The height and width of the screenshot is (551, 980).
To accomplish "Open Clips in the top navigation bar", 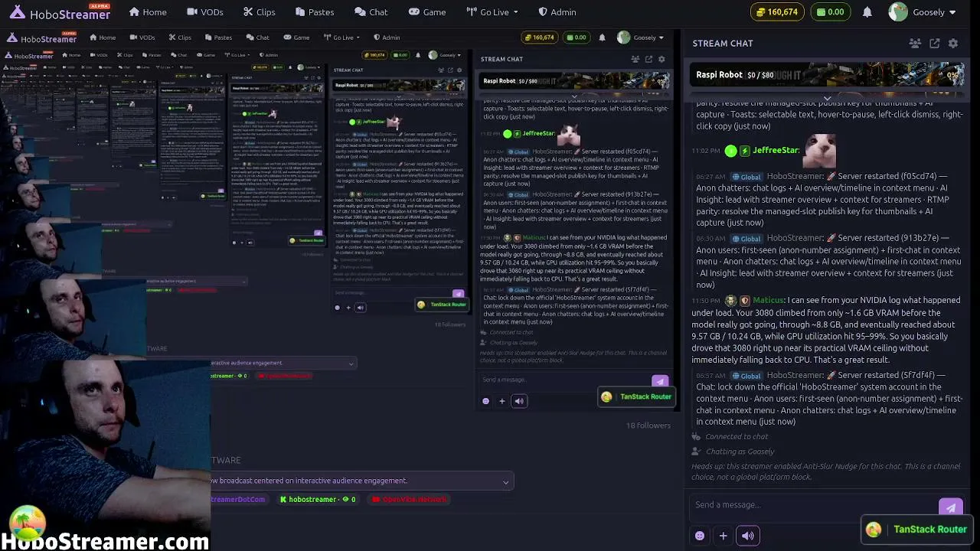I will pyautogui.click(x=259, y=12).
